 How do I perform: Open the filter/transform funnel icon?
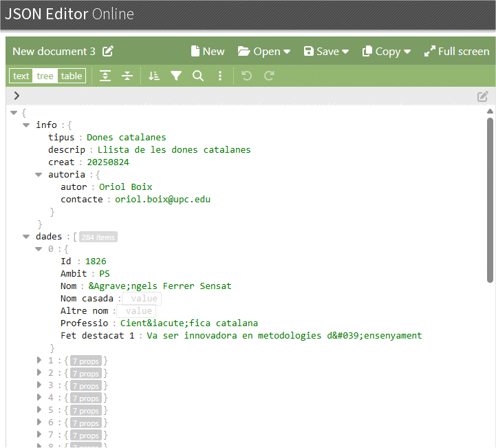pyautogui.click(x=176, y=76)
